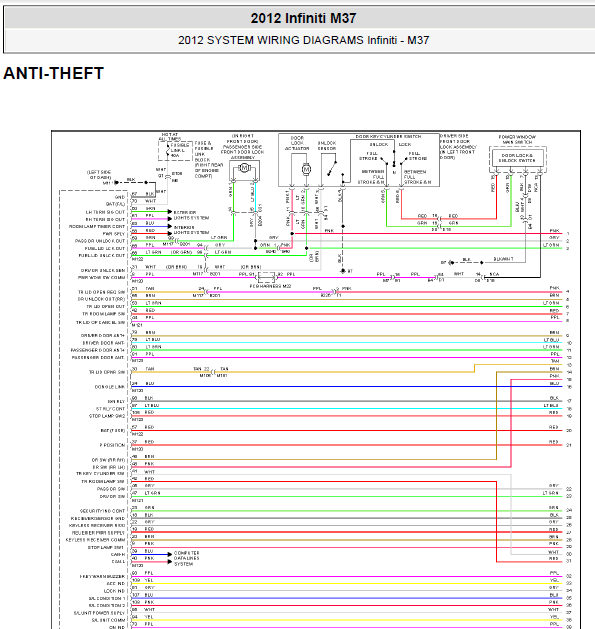This screenshot has height=629, width=595.
Task: Click the M81 ground point symbol
Action: click(x=116, y=183)
